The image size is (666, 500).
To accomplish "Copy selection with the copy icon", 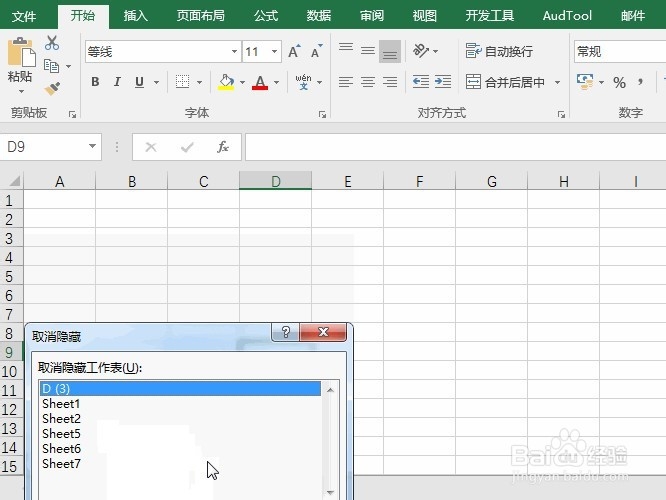I will click(x=52, y=66).
